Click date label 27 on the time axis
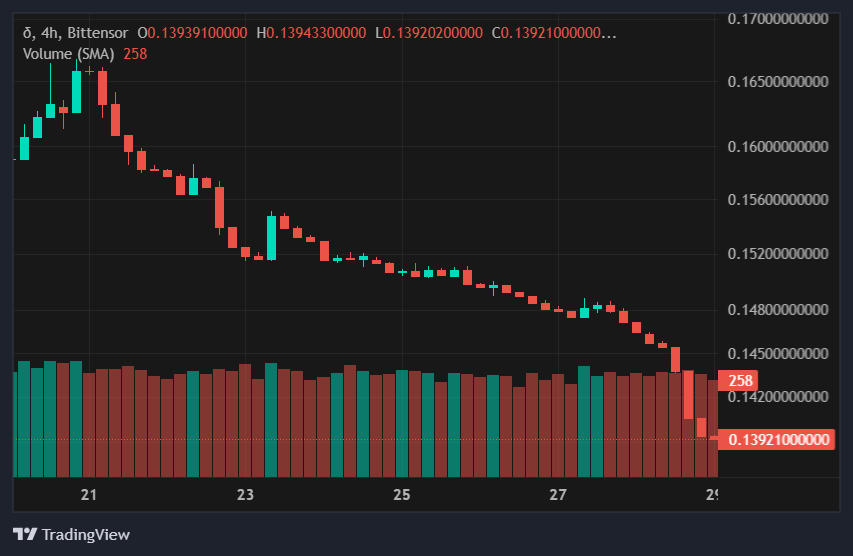The height and width of the screenshot is (556, 853). coord(558,495)
